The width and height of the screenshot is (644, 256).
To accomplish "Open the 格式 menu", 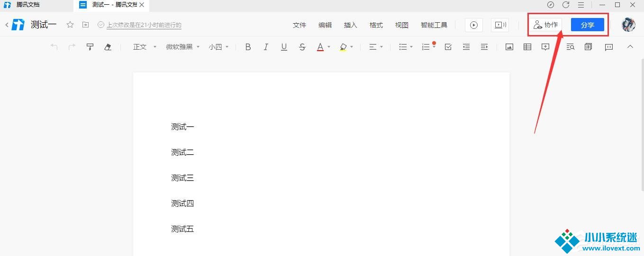I will click(x=376, y=25).
